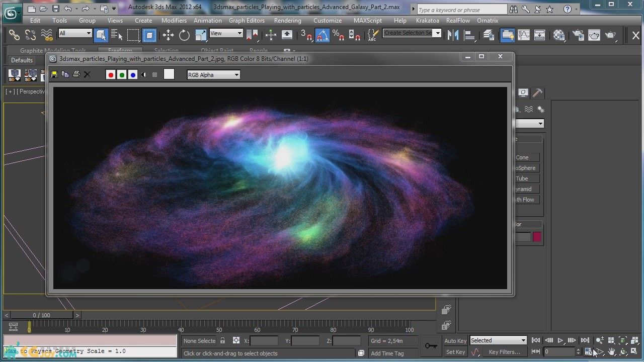Open the Edit menu
The image size is (644, 362).
35,21
